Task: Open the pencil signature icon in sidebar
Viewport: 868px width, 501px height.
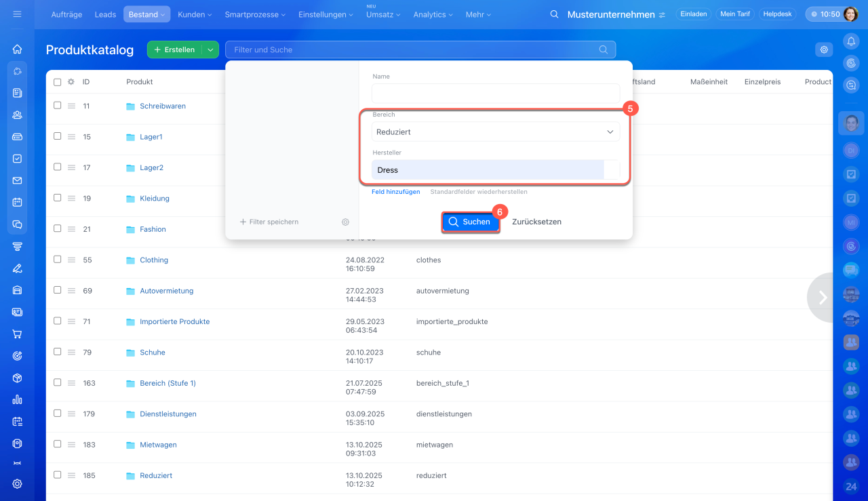Action: click(17, 268)
